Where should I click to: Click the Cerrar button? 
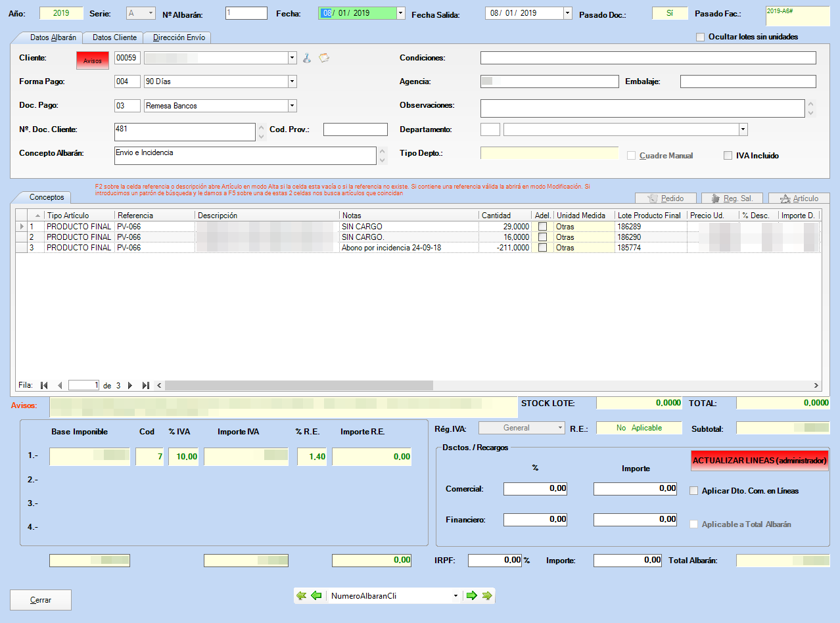pos(41,600)
